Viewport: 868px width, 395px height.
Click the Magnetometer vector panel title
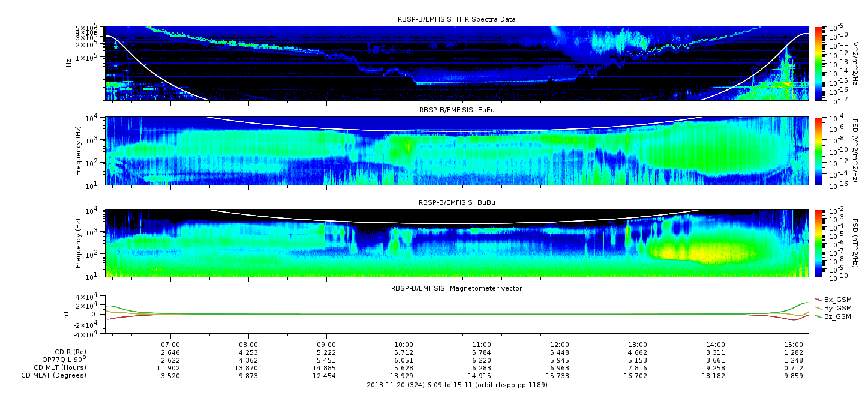[456, 288]
